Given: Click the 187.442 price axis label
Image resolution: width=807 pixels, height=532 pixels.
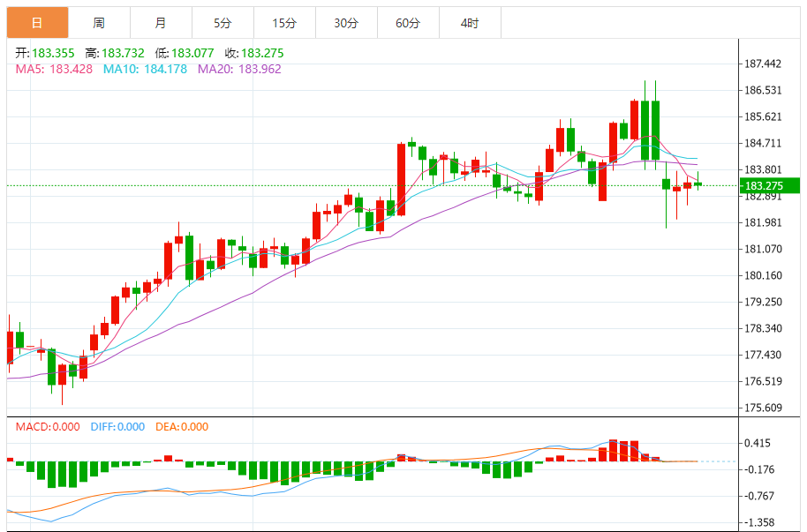Looking at the screenshot, I should [x=764, y=64].
